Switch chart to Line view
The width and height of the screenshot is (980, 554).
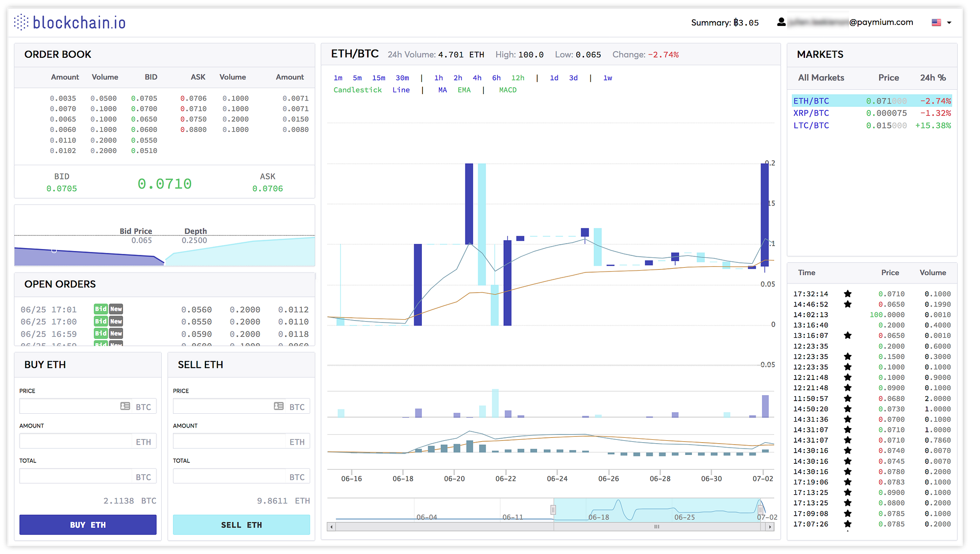401,90
